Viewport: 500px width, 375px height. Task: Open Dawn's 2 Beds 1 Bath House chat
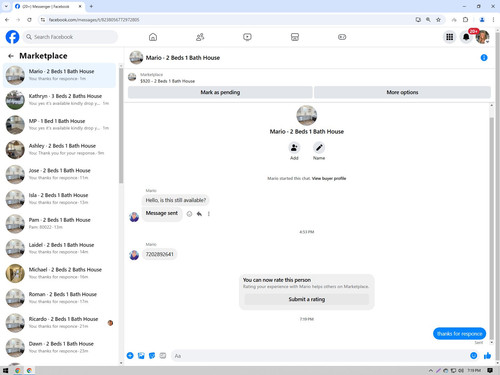tap(59, 347)
